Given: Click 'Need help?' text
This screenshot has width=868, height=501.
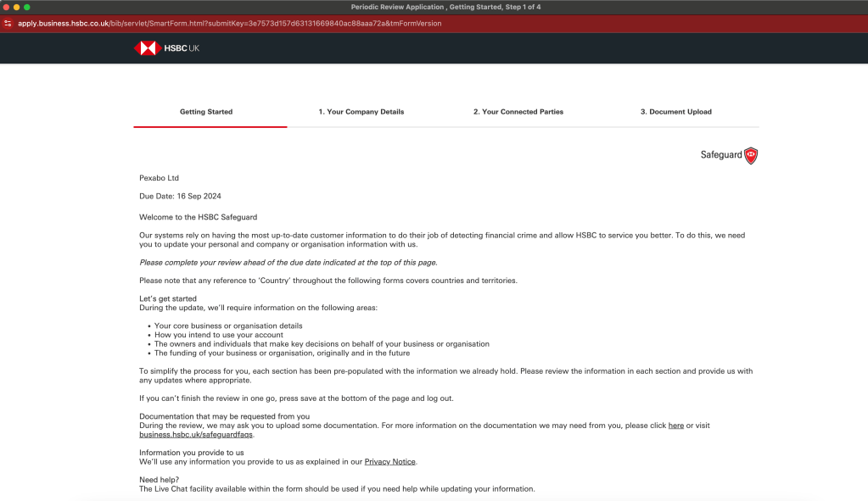Looking at the screenshot, I should click(159, 480).
